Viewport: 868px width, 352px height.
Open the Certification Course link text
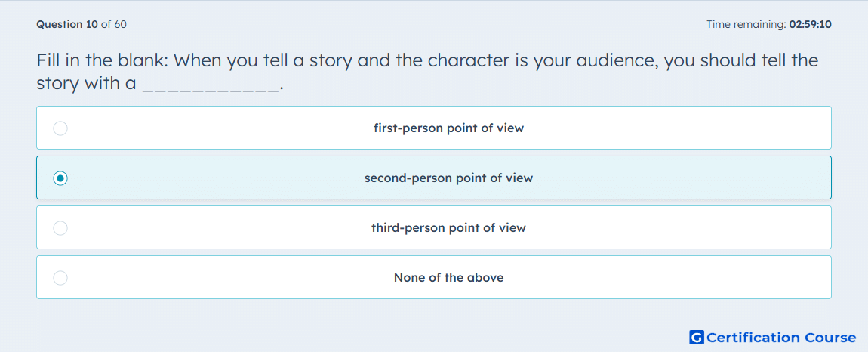tap(781, 337)
